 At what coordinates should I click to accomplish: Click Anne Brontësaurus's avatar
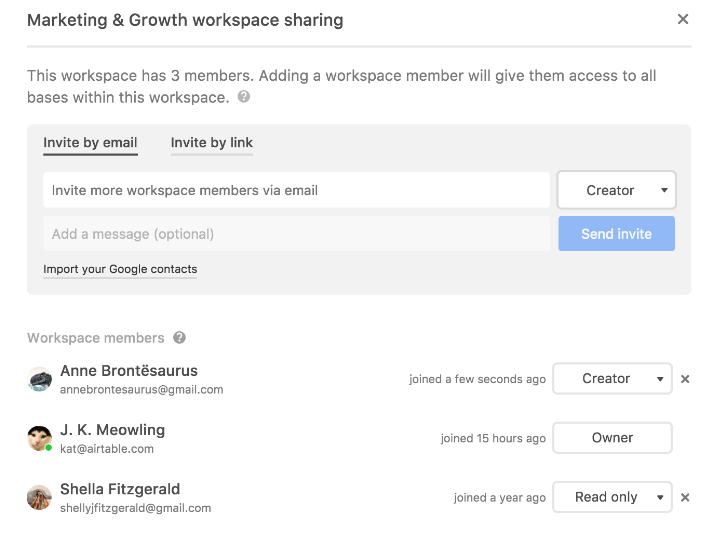click(x=40, y=379)
